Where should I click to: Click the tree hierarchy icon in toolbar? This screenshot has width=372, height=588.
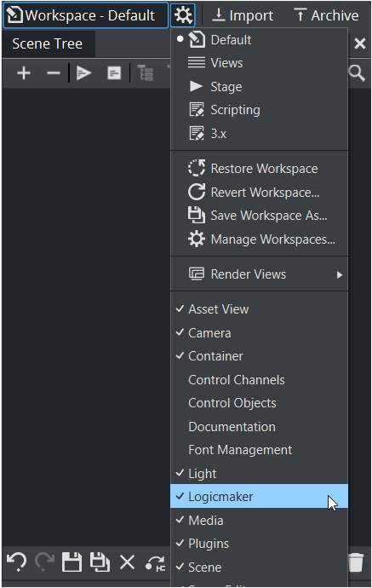tap(146, 72)
